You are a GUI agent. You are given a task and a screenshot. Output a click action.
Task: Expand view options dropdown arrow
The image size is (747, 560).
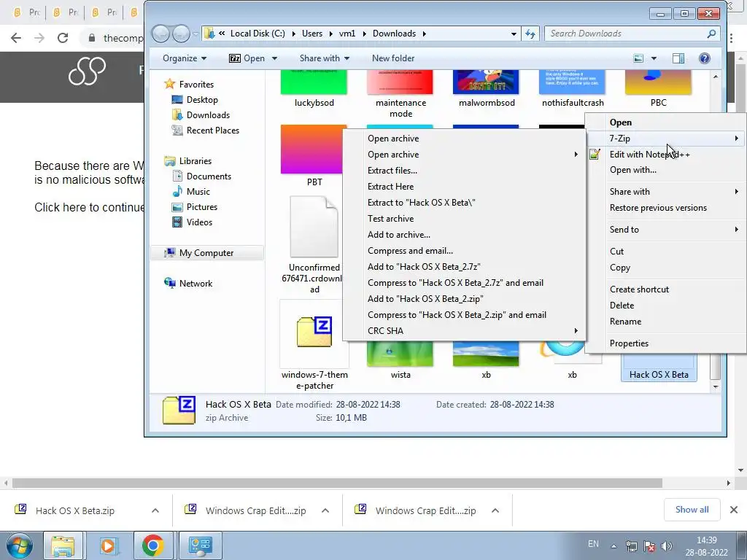click(654, 58)
